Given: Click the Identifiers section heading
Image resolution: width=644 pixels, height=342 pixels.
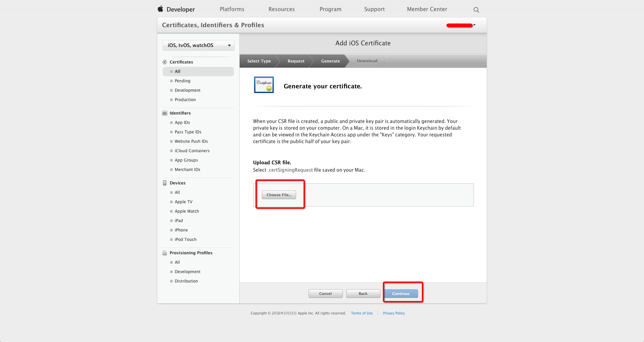Looking at the screenshot, I should (x=180, y=113).
